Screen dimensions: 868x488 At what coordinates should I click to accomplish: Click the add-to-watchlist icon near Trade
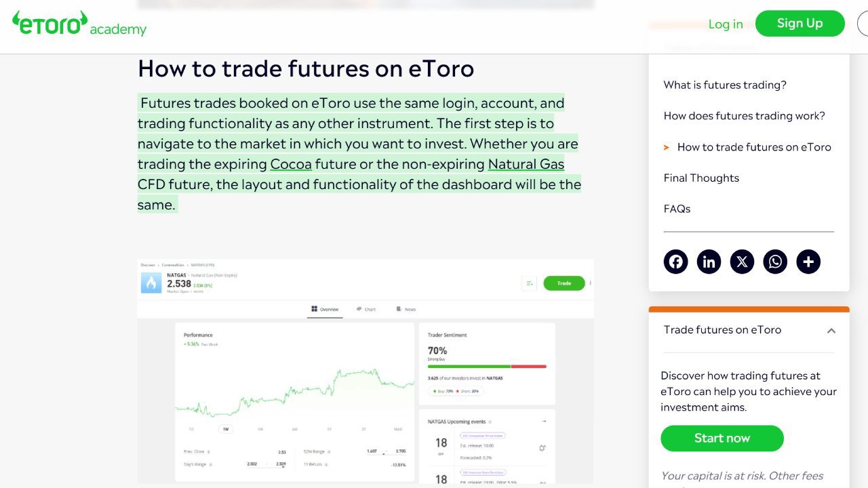528,283
